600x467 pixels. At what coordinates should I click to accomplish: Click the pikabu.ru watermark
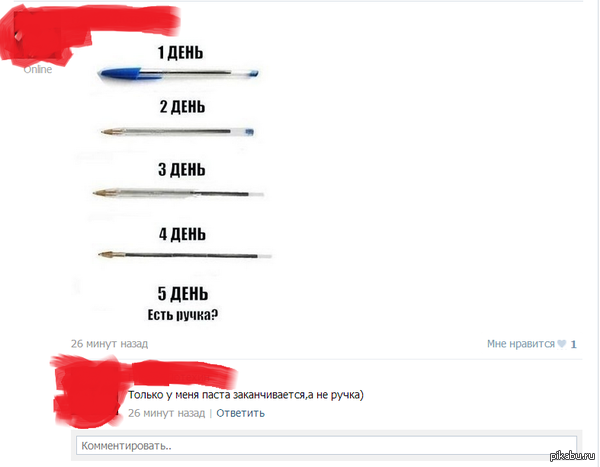click(x=573, y=456)
